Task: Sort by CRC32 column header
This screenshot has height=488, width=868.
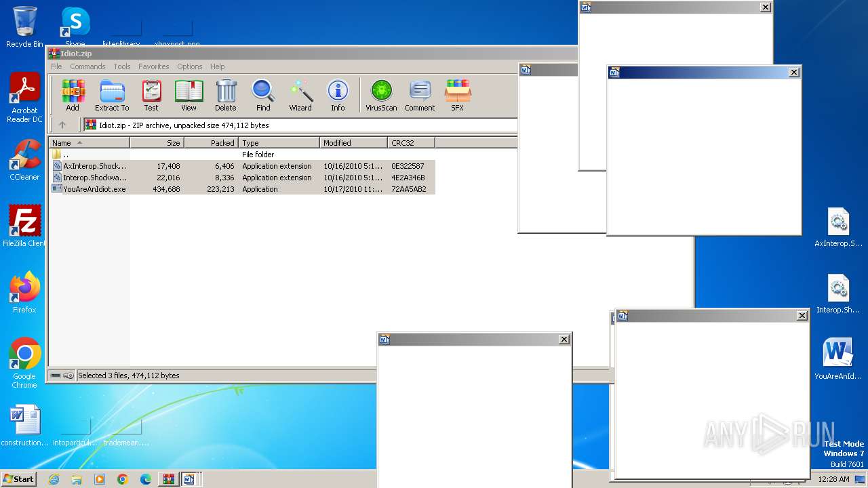Action: pyautogui.click(x=411, y=143)
